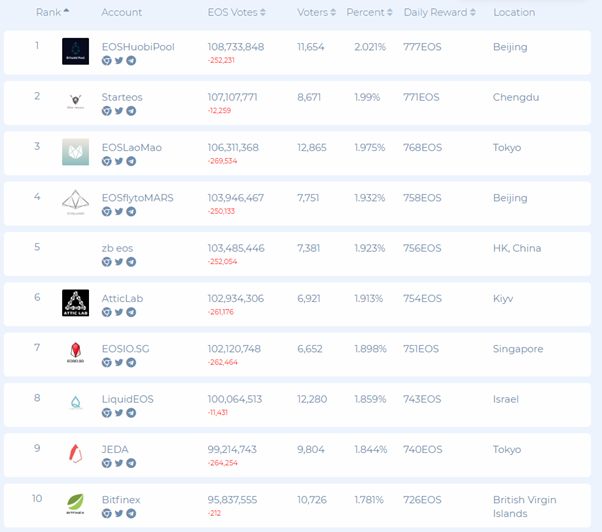
Task: Click the Location column header
Action: click(514, 12)
